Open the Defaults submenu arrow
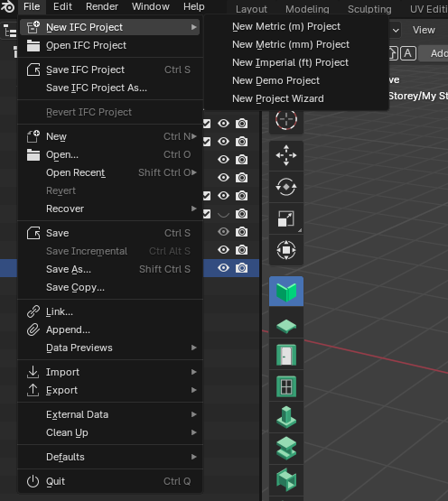 click(194, 457)
